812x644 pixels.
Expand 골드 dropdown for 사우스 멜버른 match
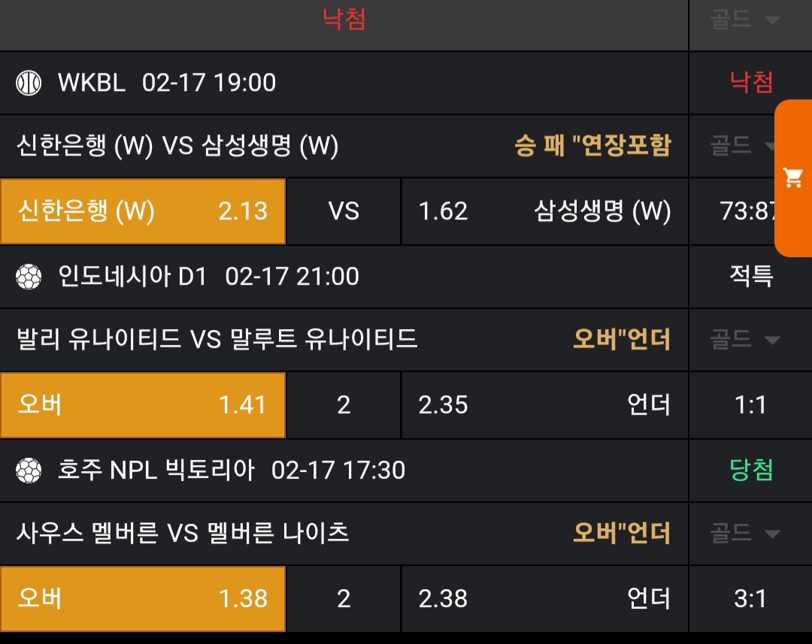tap(744, 534)
